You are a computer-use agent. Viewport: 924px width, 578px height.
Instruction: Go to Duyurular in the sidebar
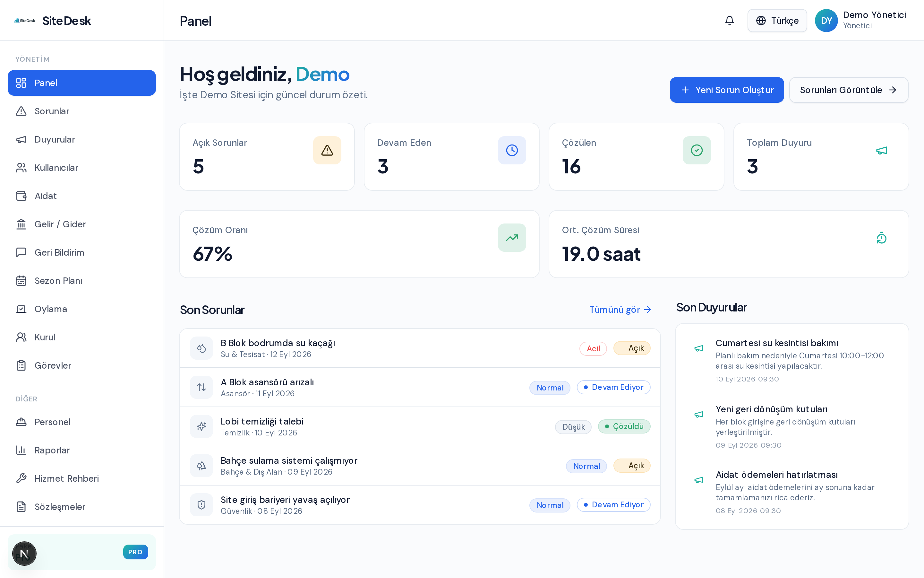82,140
